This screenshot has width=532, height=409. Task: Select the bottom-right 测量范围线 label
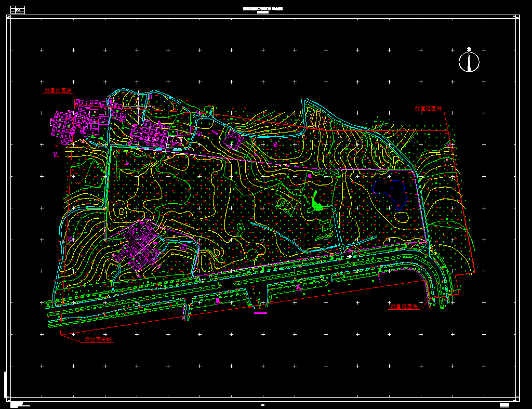[x=404, y=307]
